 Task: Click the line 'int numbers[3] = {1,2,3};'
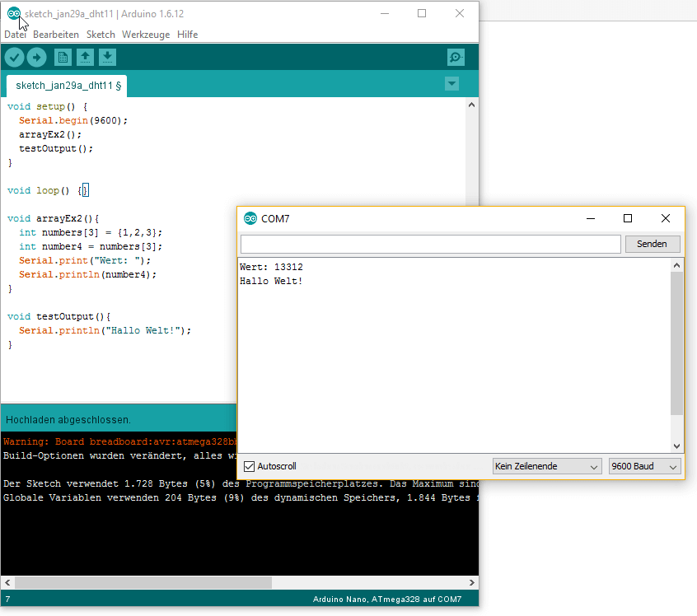coord(91,232)
